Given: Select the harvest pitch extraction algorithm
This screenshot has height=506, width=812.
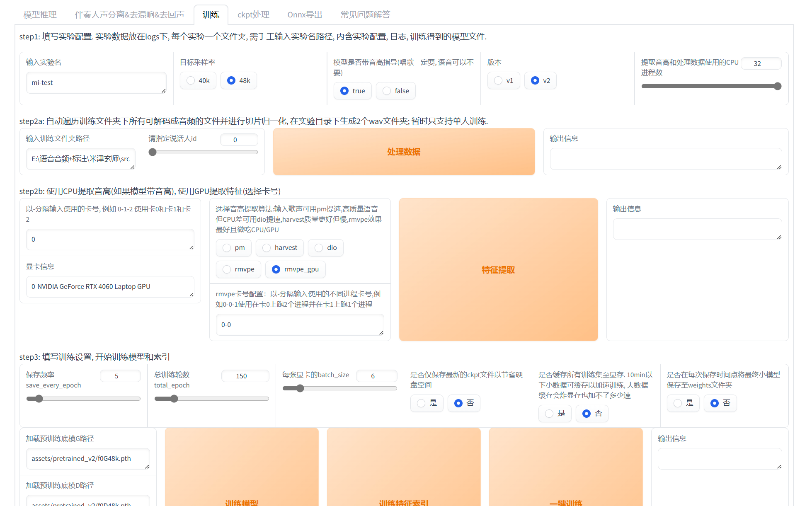Looking at the screenshot, I should tap(280, 247).
